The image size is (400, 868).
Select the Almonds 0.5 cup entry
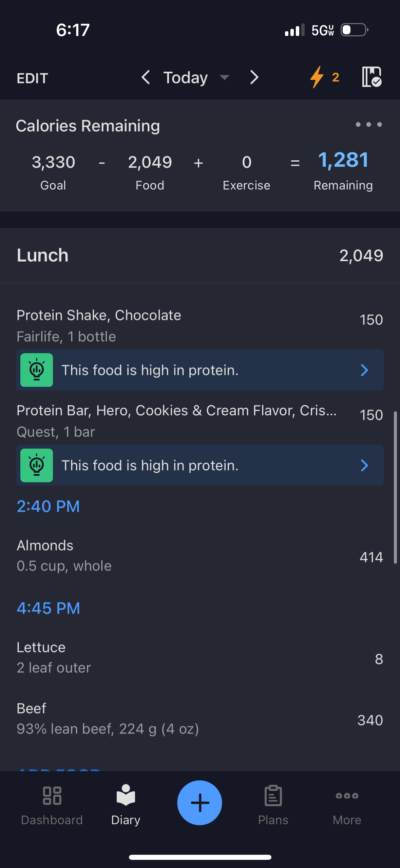click(x=200, y=556)
